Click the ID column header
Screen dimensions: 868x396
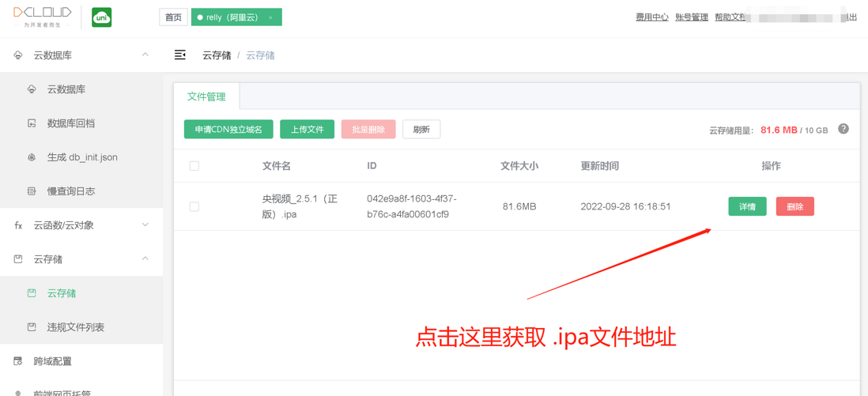(x=372, y=166)
